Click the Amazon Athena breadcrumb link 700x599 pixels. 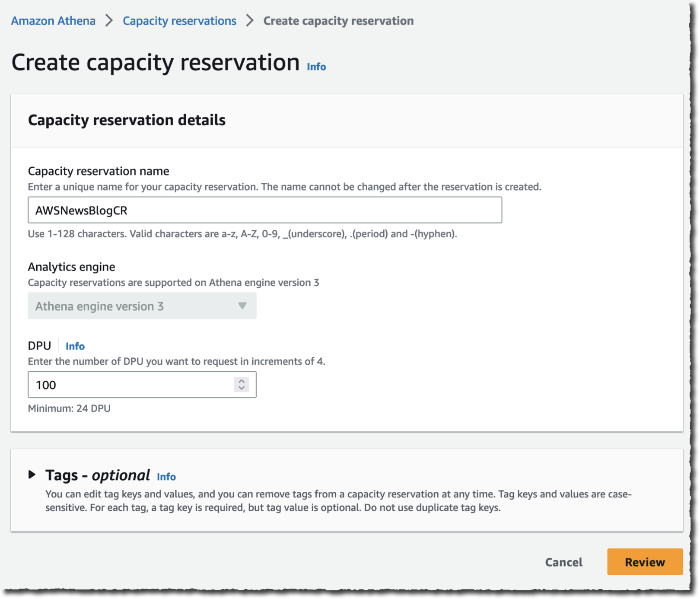(53, 21)
